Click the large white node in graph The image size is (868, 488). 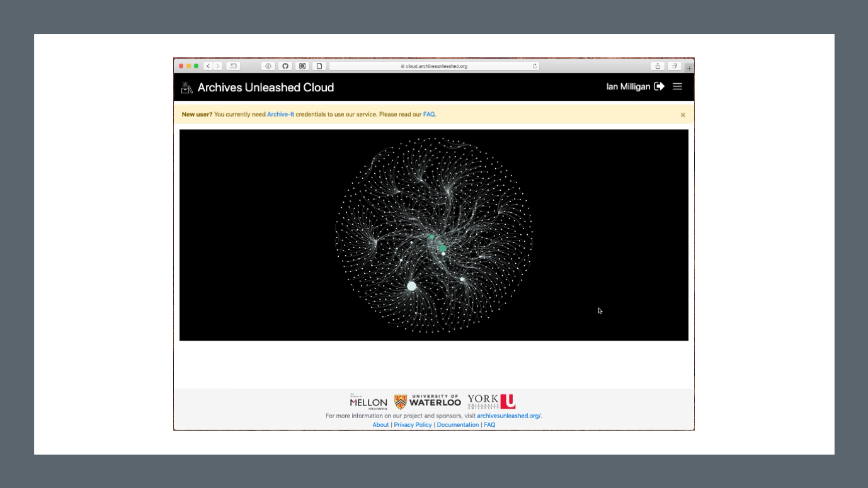coord(411,286)
